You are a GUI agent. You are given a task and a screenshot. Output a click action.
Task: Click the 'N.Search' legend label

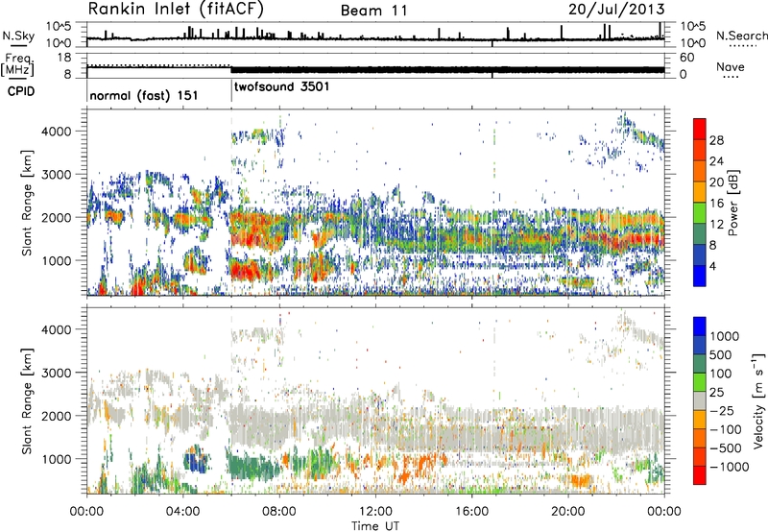(x=741, y=36)
